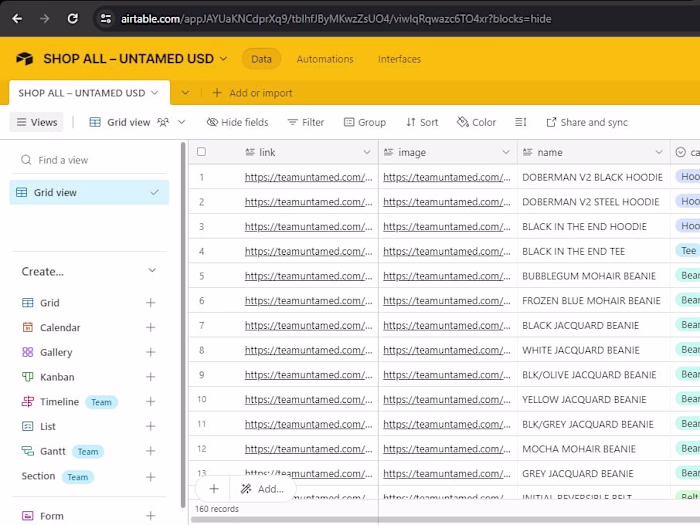The height and width of the screenshot is (525, 700).
Task: Add a new Timeline view with plus
Action: [150, 402]
